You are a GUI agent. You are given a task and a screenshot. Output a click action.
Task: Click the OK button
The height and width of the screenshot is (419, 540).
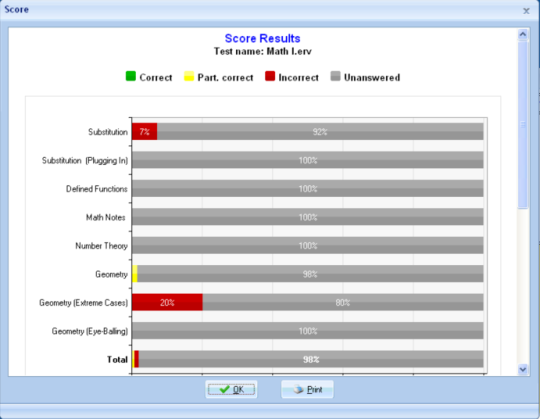coord(231,389)
